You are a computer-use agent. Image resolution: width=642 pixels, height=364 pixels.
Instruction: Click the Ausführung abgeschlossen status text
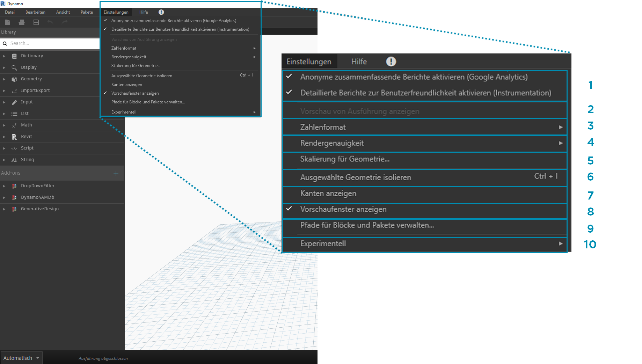(103, 358)
